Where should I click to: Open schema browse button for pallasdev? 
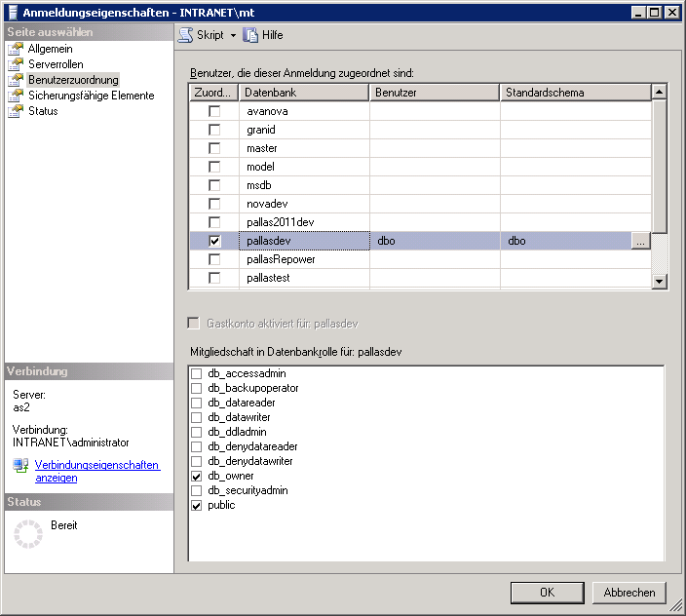(640, 241)
